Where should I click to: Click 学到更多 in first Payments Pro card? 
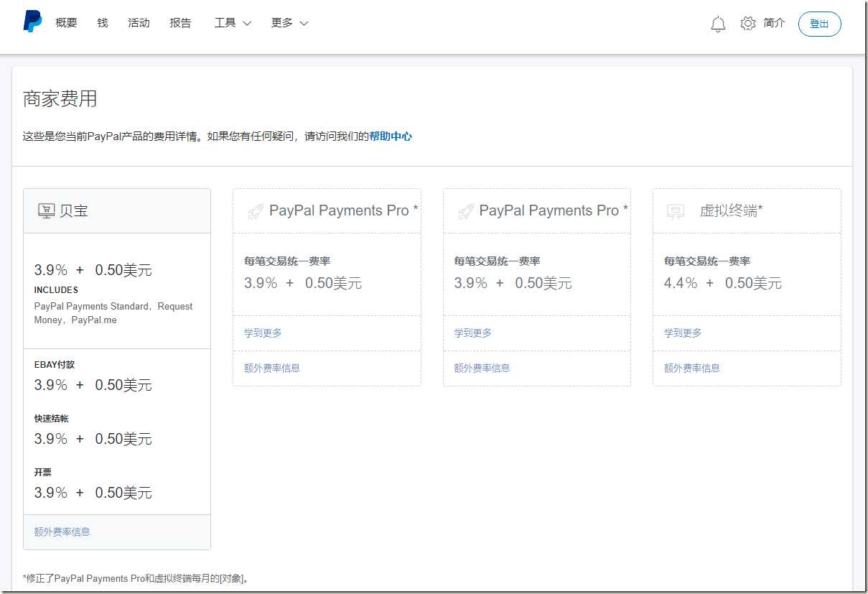pos(263,333)
